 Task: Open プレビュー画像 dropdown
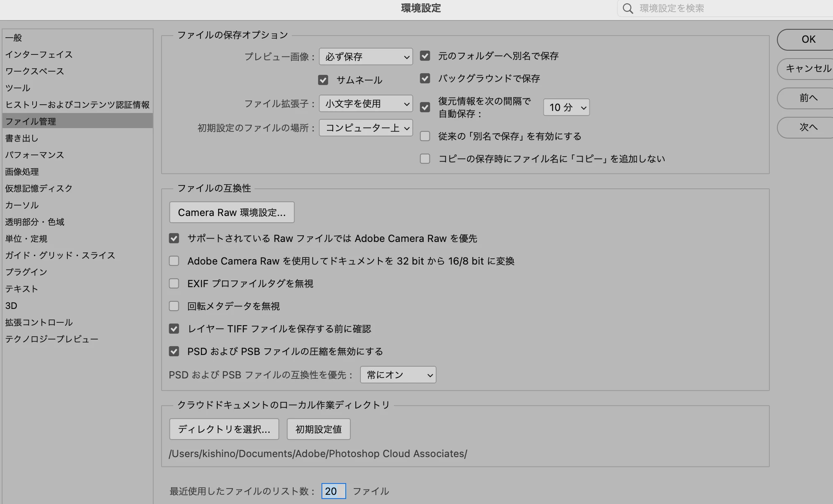click(x=365, y=57)
